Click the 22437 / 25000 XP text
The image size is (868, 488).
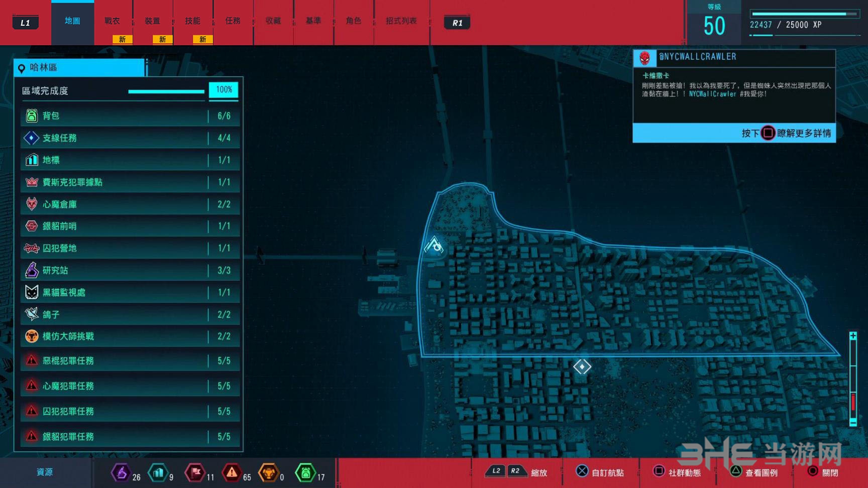tap(786, 25)
